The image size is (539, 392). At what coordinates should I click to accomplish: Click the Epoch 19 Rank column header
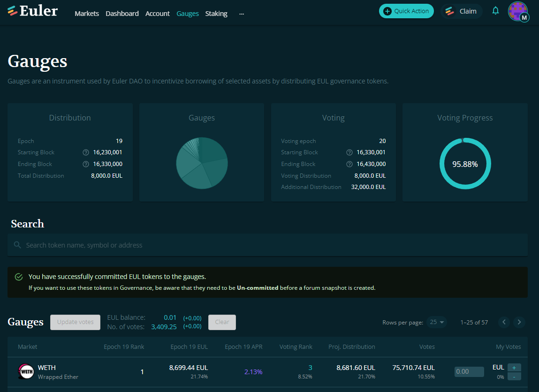pyautogui.click(x=124, y=347)
